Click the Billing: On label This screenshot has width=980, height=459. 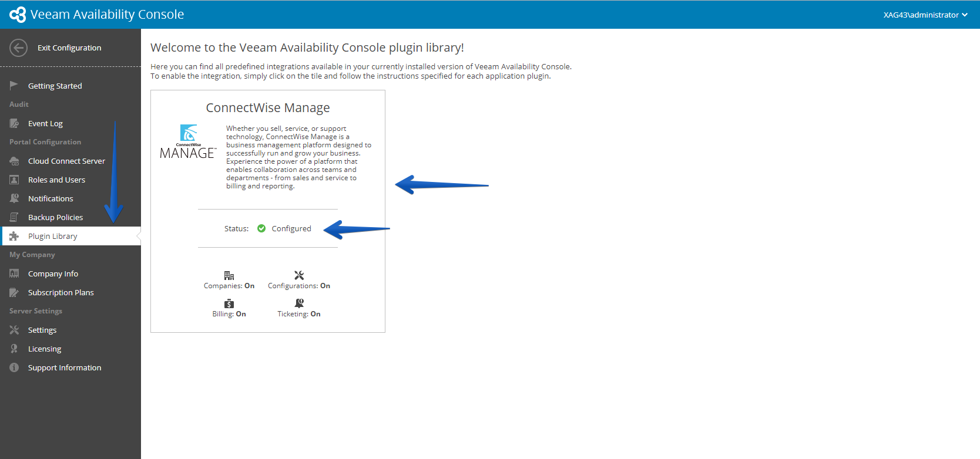(229, 314)
